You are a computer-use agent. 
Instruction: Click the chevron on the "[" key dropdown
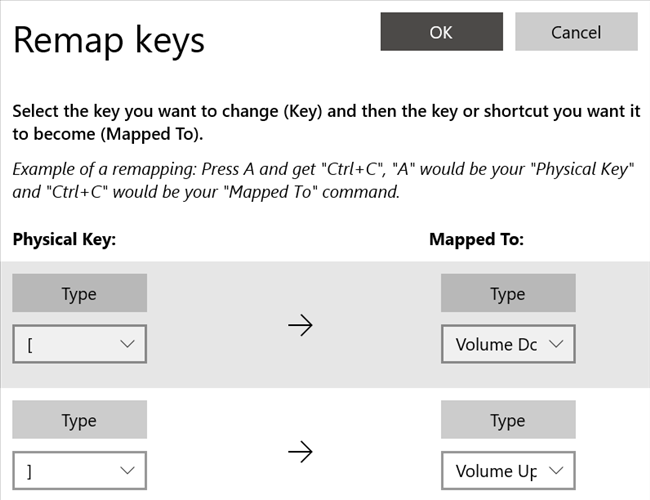pyautogui.click(x=127, y=344)
